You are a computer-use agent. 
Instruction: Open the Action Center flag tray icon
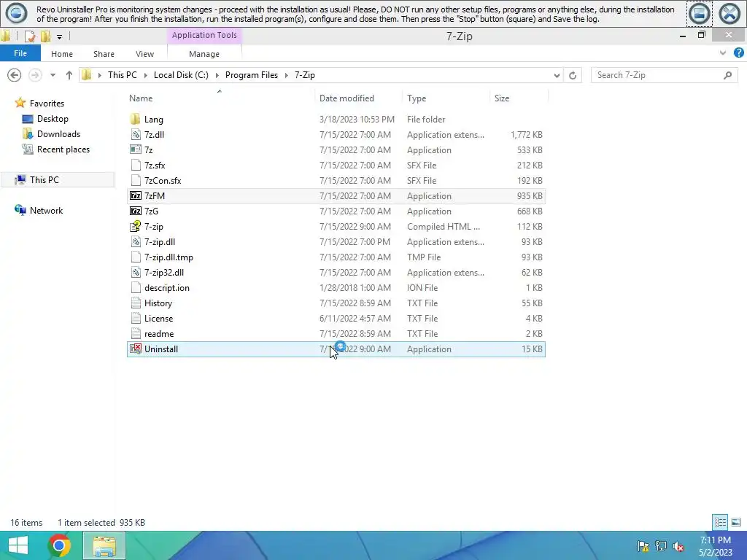coord(643,546)
